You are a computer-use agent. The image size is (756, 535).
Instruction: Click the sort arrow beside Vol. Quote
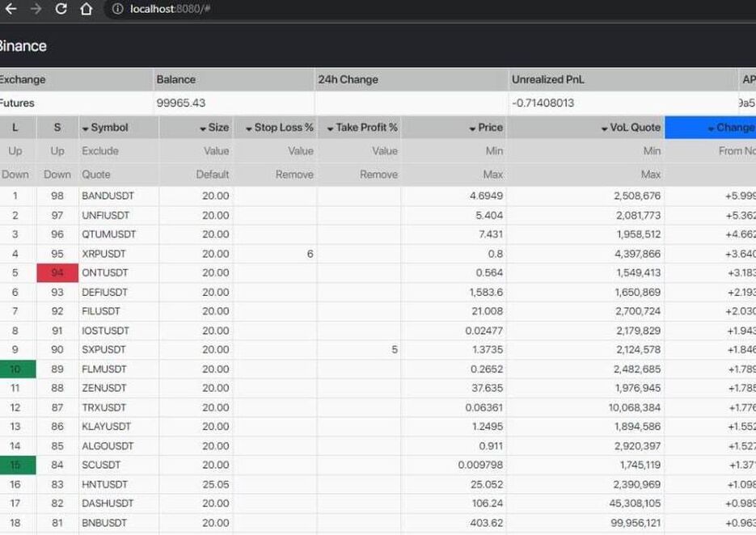[604, 128]
